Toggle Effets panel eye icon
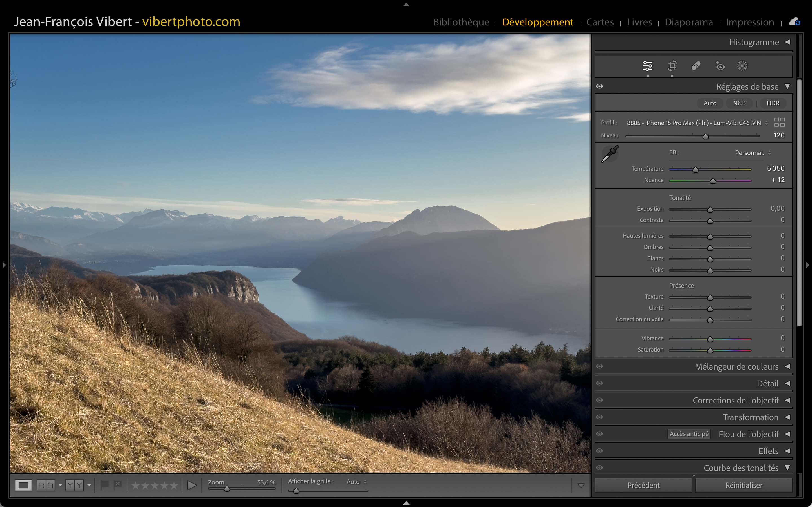Screen dimensions: 812x507 600,451
